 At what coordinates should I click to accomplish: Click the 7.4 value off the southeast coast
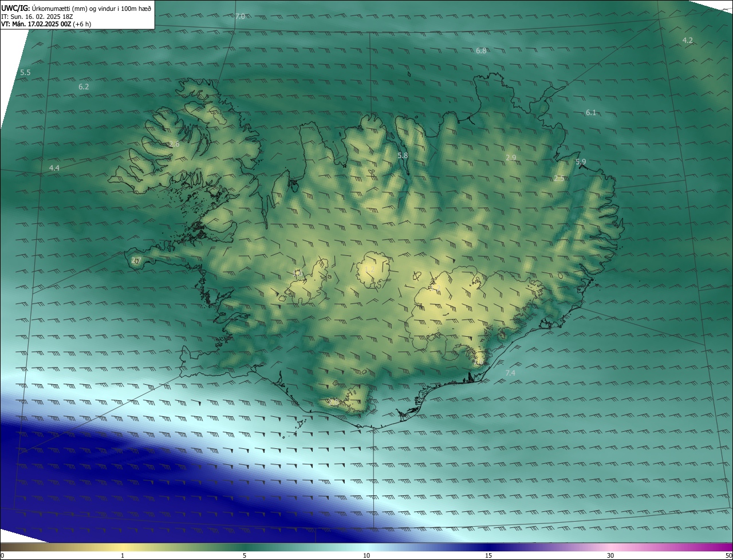point(510,373)
